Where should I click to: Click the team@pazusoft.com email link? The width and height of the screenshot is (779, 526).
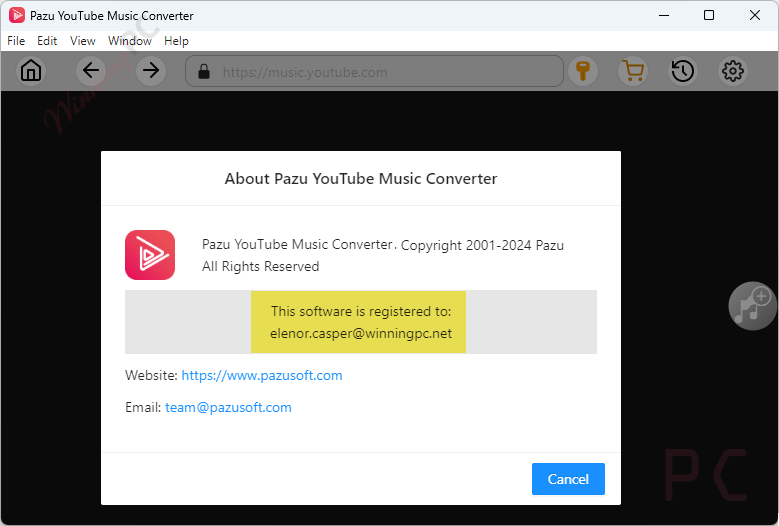click(x=228, y=407)
